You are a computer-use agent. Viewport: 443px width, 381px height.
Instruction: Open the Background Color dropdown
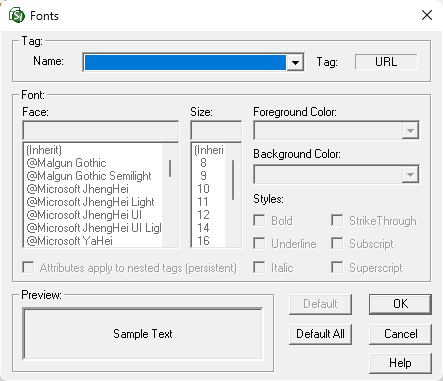410,174
